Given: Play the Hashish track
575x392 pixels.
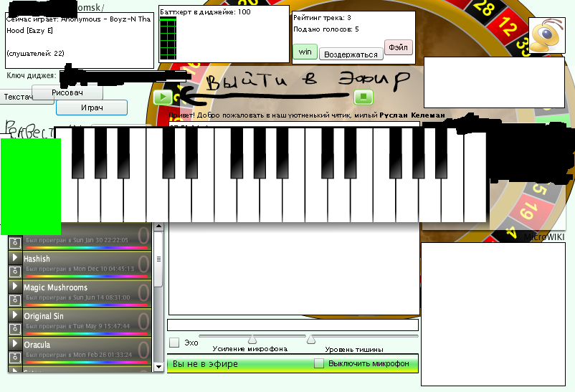Looking at the screenshot, I should coord(15,257).
